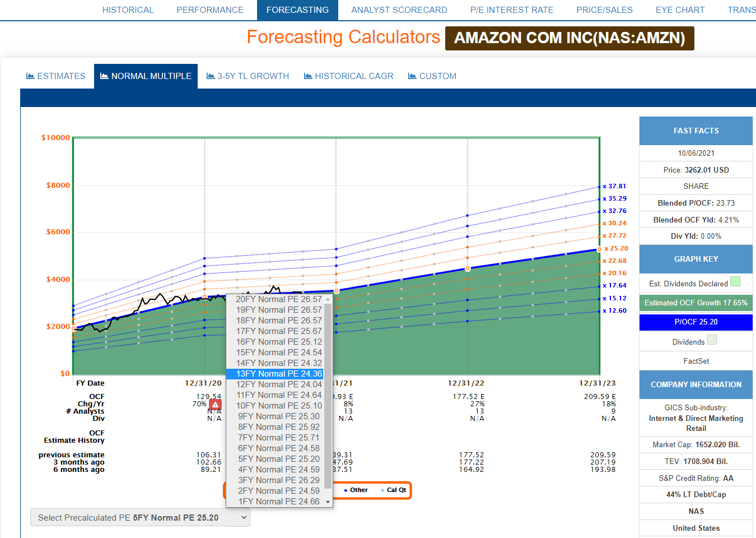Choose 20FY Normal PE 26.57 option
This screenshot has height=538, width=756.
[275, 299]
